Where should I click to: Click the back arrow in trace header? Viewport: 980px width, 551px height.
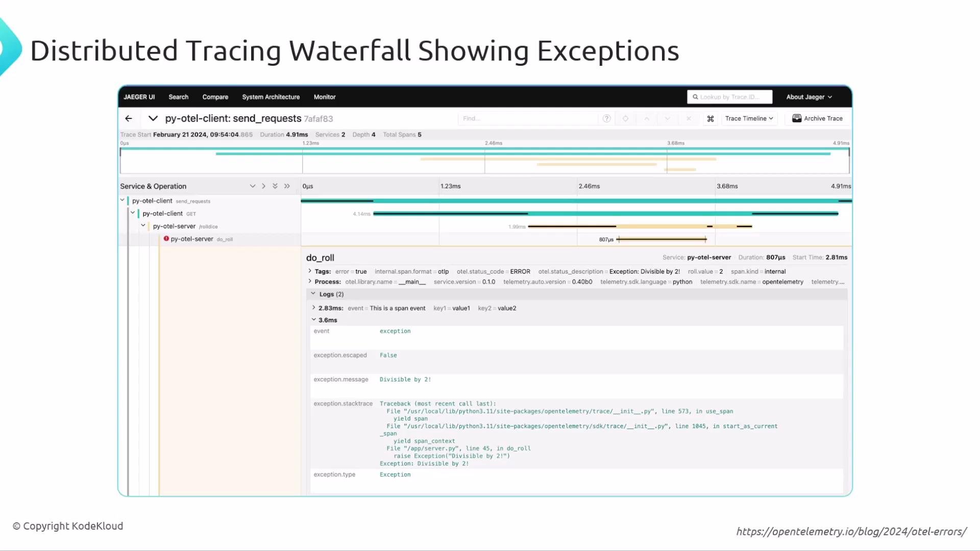pos(129,118)
